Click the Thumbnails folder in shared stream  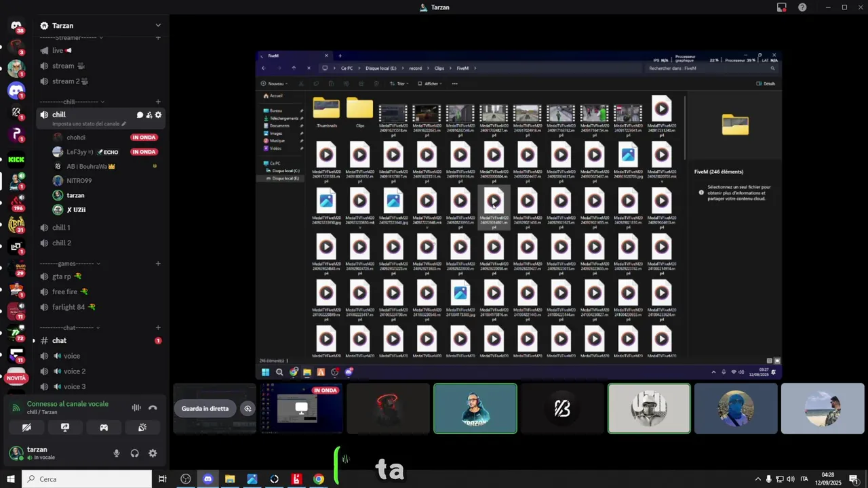[326, 113]
